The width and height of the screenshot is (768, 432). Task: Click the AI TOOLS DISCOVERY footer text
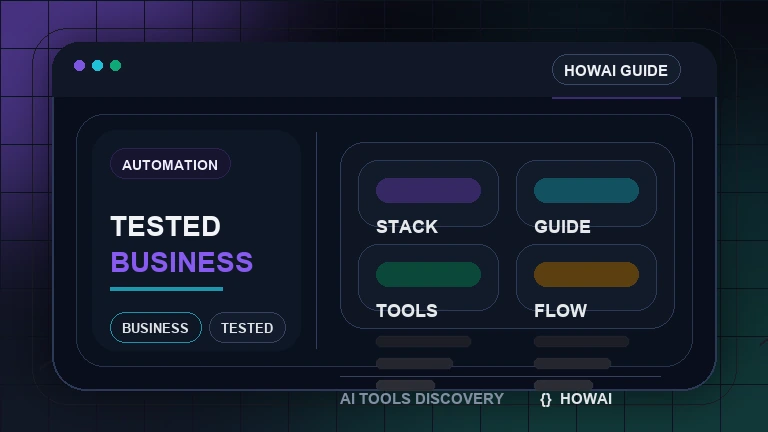422,399
